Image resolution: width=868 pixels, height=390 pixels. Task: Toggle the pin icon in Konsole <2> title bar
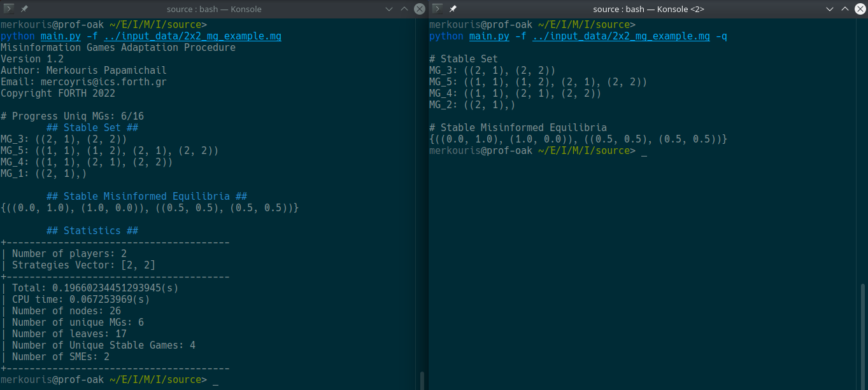[453, 9]
